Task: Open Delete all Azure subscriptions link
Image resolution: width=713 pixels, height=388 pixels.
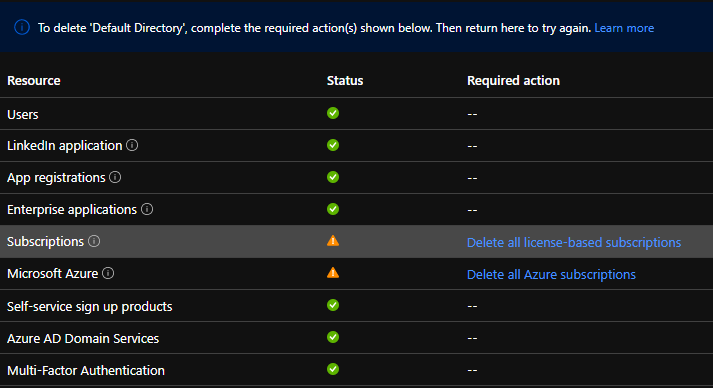Action: (551, 274)
